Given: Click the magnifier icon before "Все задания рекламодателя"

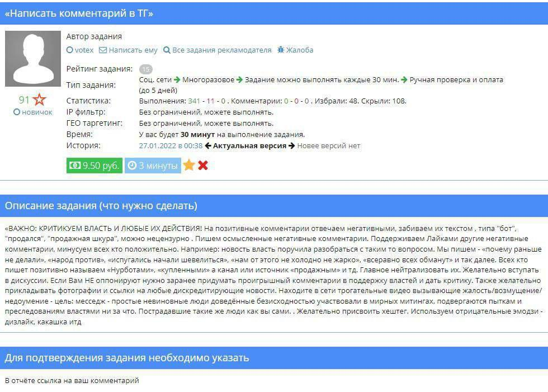Looking at the screenshot, I should click(167, 50).
